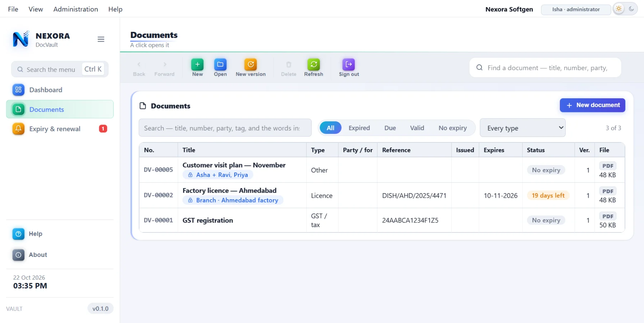Open the PDF file badge for DV-00001
The width and height of the screenshot is (644, 323).
click(608, 216)
